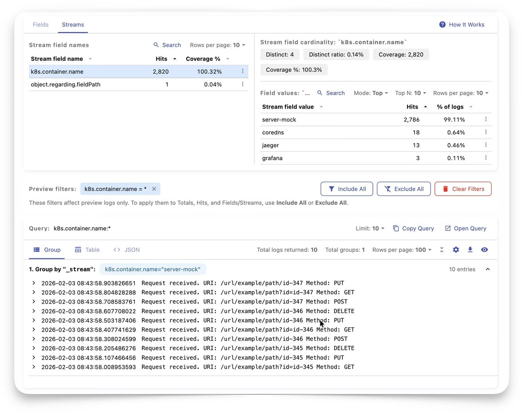
Task: Collapse the server-mock group chevron
Action: 488,269
